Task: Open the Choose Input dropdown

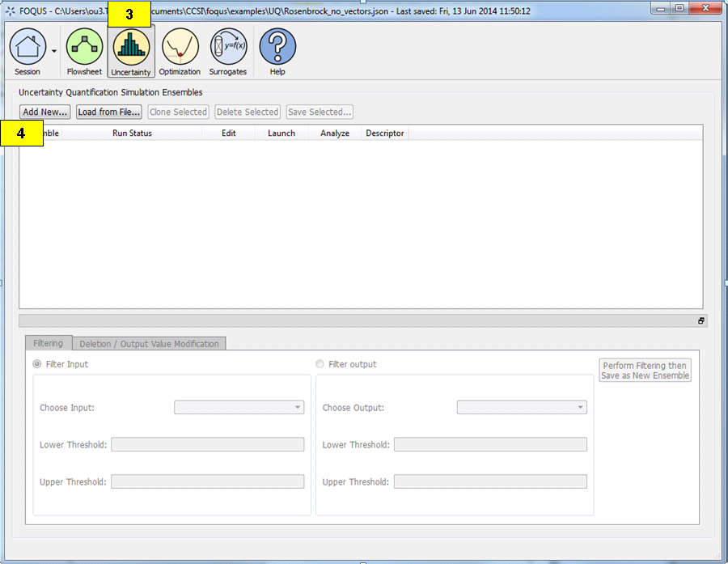Action: pyautogui.click(x=239, y=407)
